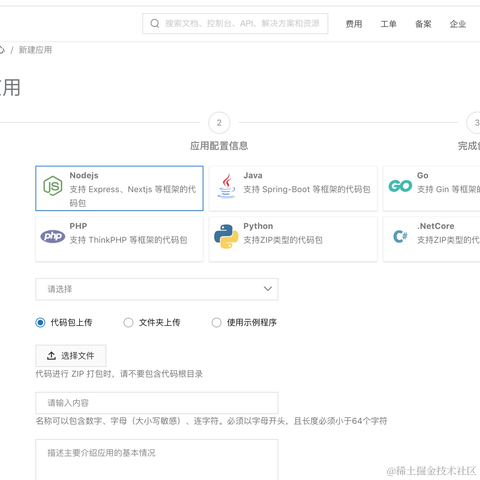Click the description textarea 描述主要介绍应用的基本情况
The width and height of the screenshot is (480, 480).
(x=157, y=459)
